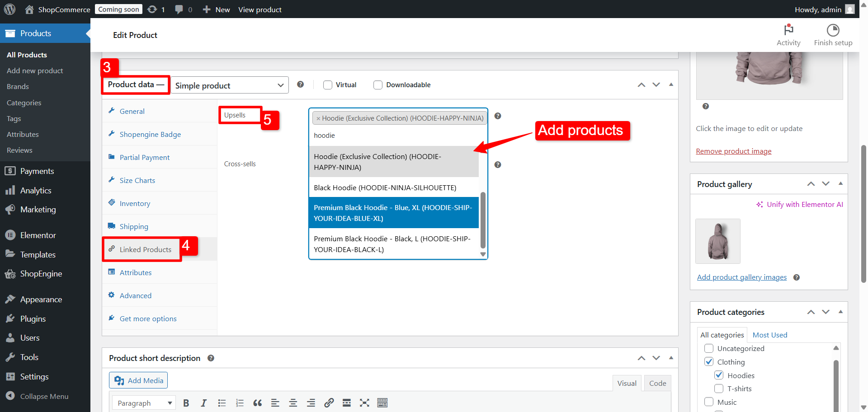Click the upsells search field containing hoodie

[x=398, y=136]
